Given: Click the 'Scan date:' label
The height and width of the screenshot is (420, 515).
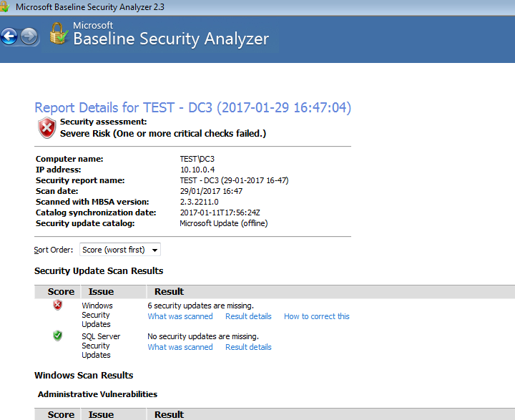Looking at the screenshot, I should coord(57,191).
